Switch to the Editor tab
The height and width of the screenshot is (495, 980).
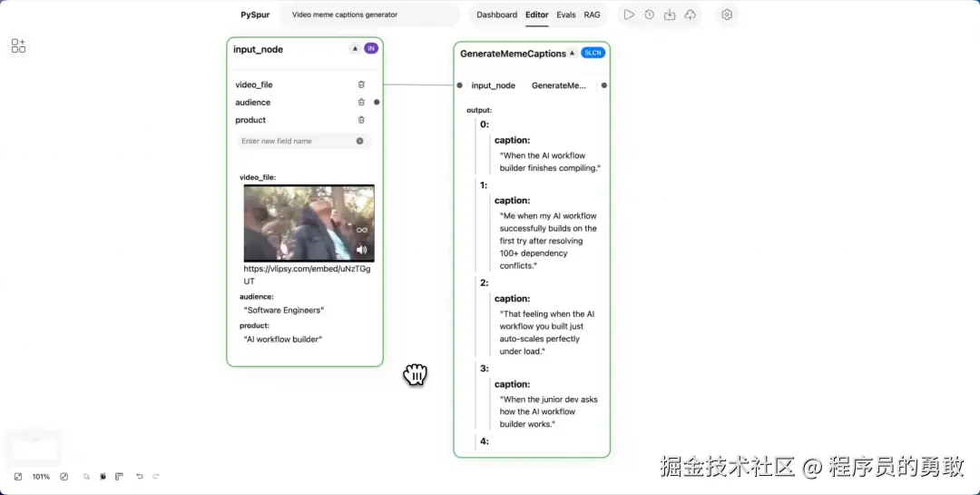[537, 15]
